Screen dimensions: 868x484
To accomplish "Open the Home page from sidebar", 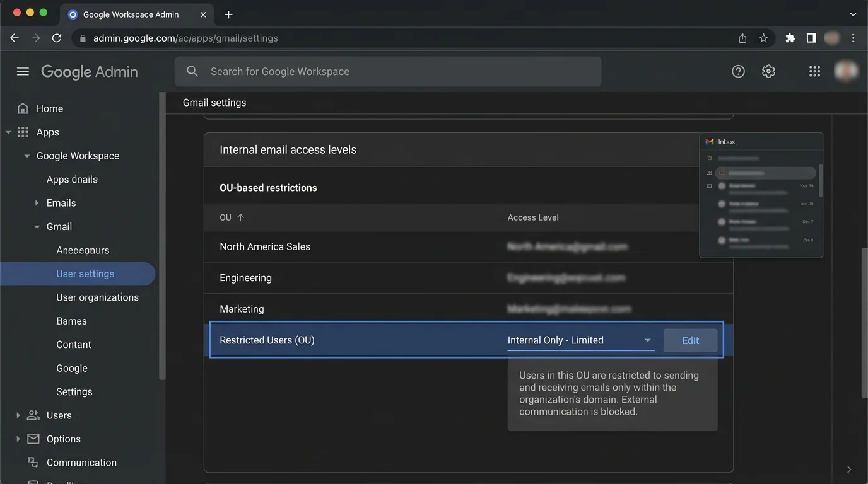I will 50,108.
